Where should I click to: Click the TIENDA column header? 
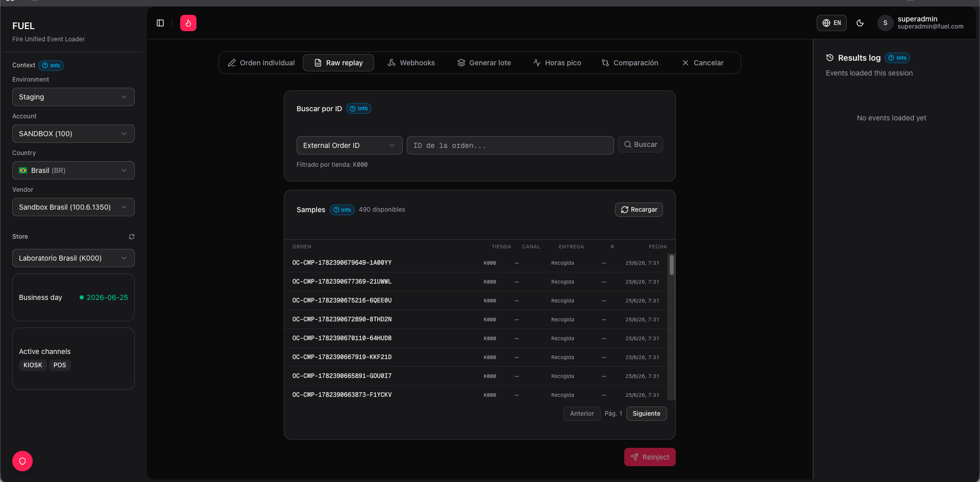[x=501, y=247]
